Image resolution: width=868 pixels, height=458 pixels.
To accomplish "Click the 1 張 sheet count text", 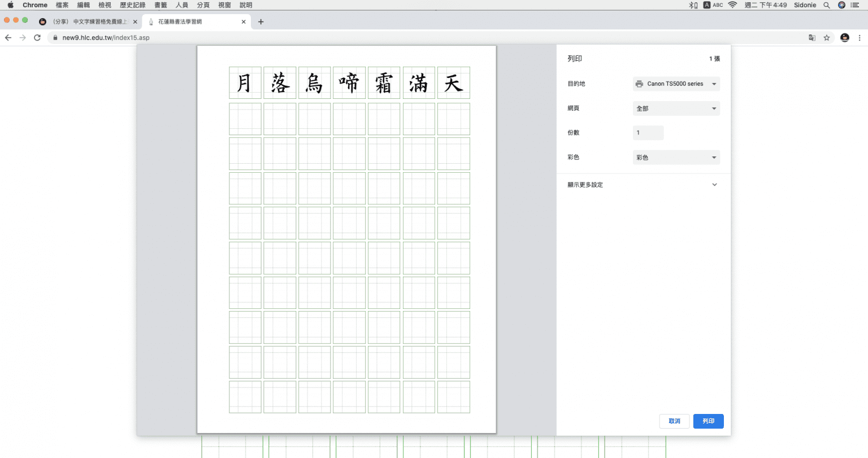I will pos(714,59).
